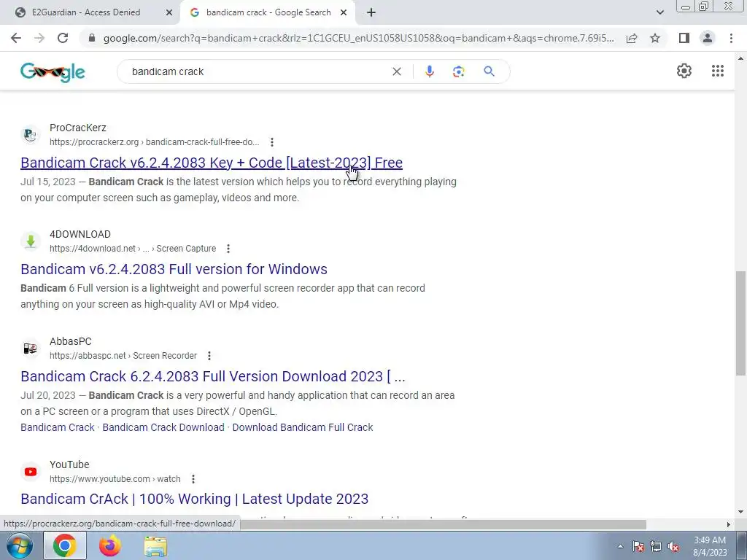
Task: Open the Chrome profile avatar menu
Action: pos(708,38)
